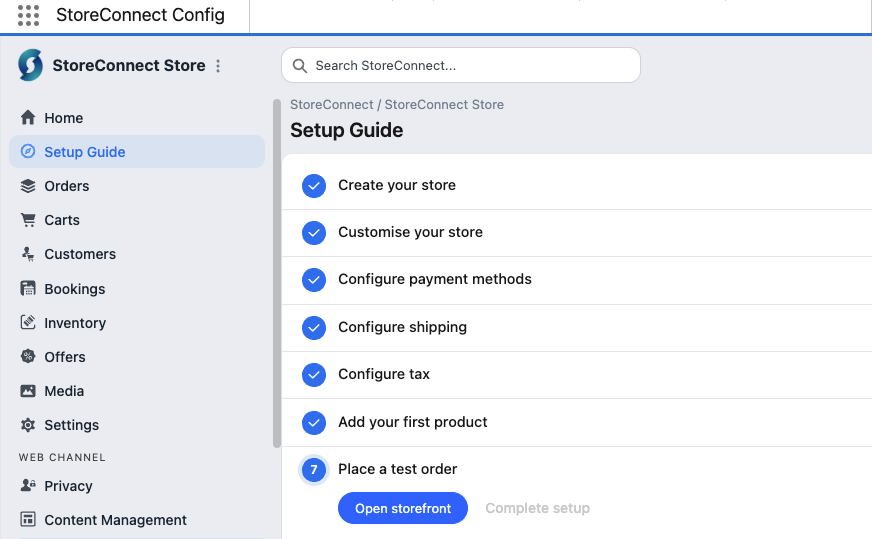Screen dimensions: 872x539
Task: Click step 7 number badge
Action: coord(314,469)
